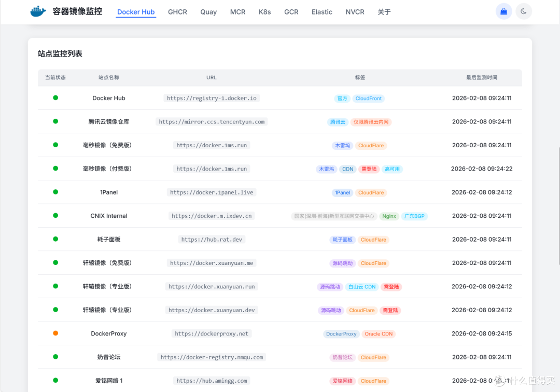Click status dot for 毫秒镜像（付费版）

click(55, 169)
